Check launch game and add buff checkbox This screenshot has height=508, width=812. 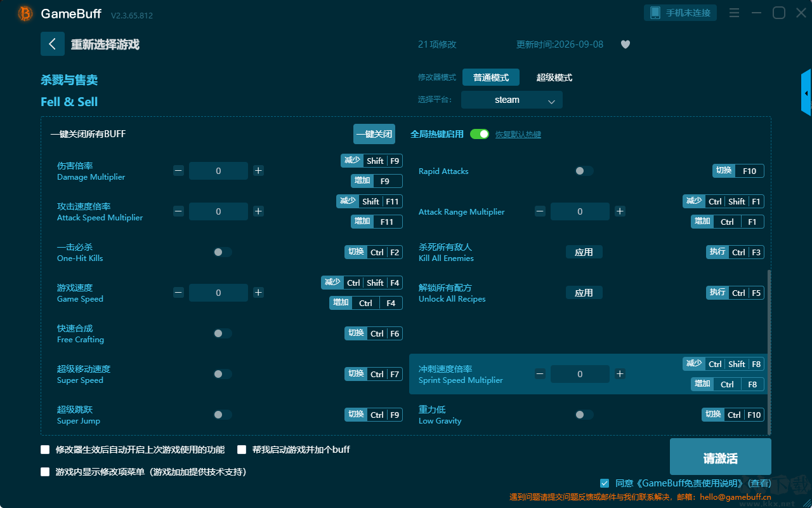242,450
